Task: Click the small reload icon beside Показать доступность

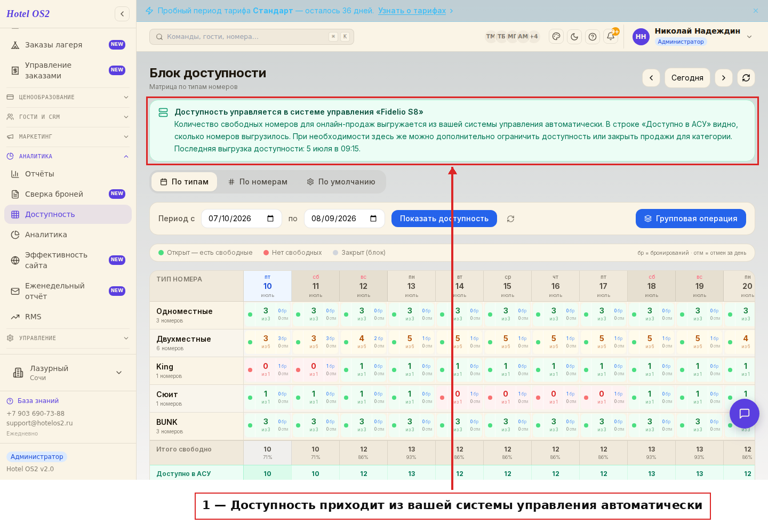Action: pos(511,219)
